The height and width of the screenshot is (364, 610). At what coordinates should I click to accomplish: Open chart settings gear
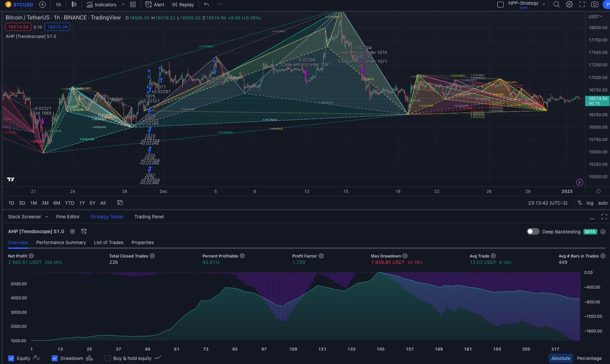[x=569, y=5]
